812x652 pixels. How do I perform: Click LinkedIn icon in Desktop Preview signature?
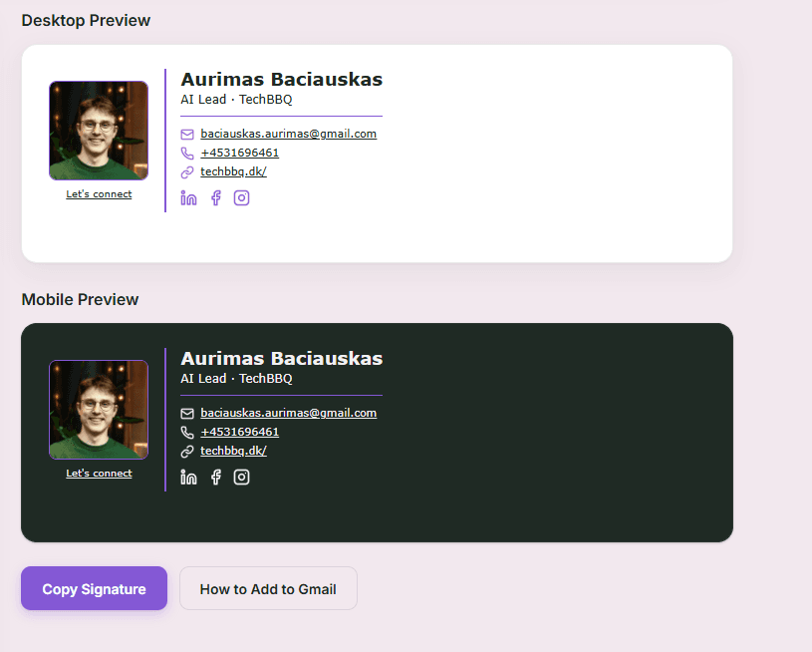pyautogui.click(x=188, y=198)
